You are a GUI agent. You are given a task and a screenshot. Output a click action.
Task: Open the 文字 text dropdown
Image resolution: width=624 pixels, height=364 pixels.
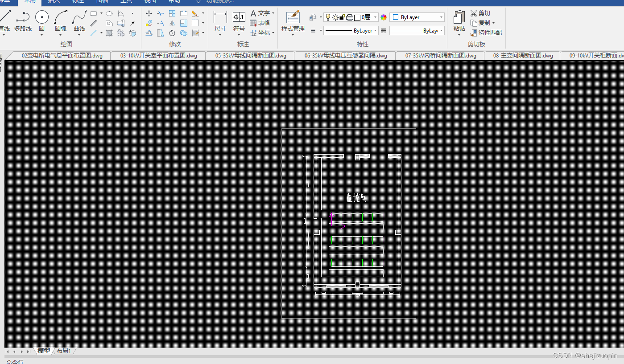tap(273, 13)
